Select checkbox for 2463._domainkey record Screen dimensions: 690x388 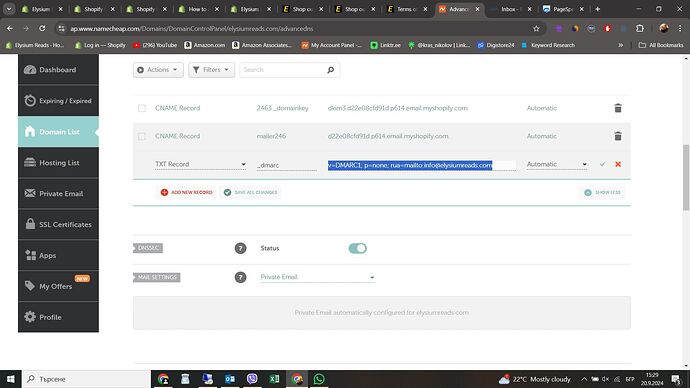pyautogui.click(x=142, y=108)
